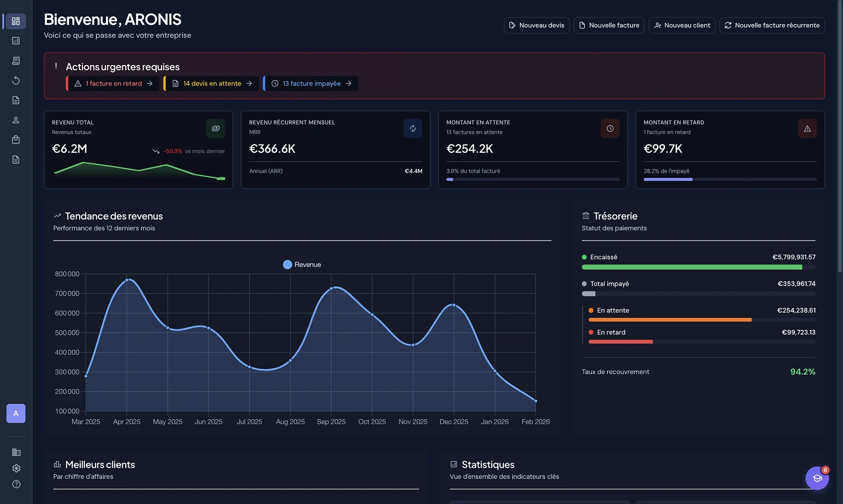The image size is (843, 504).
Task: Open the company icon at the sidebar bottom
Action: point(16,452)
